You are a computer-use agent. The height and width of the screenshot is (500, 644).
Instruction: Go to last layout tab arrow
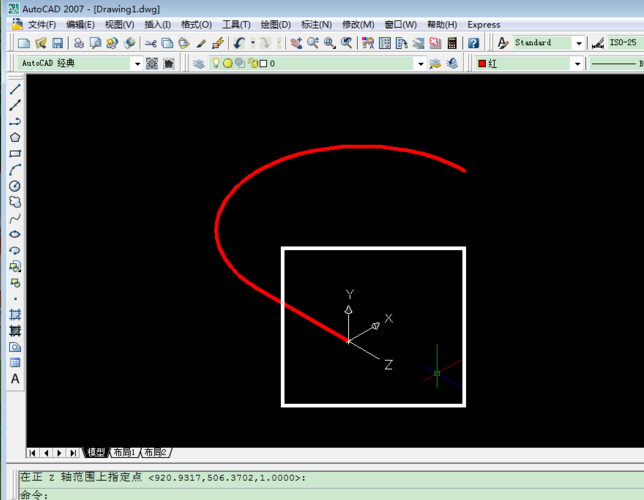(73, 453)
